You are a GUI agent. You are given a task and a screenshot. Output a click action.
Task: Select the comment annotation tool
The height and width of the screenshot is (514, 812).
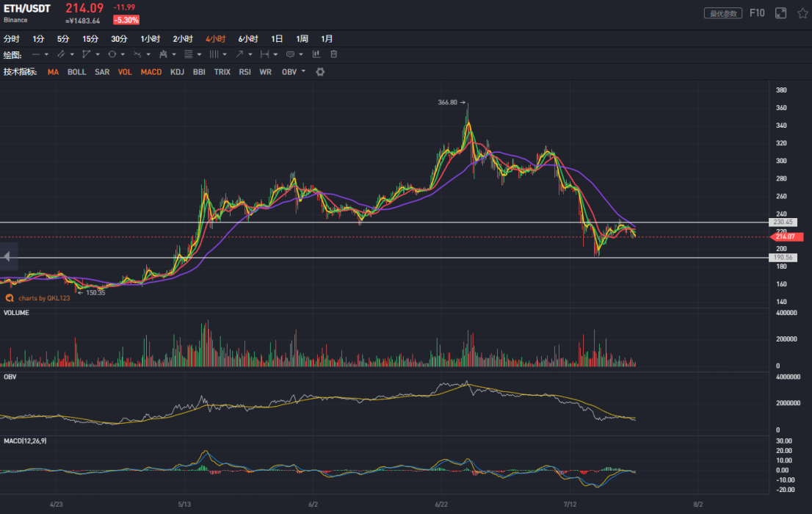pyautogui.click(x=291, y=54)
